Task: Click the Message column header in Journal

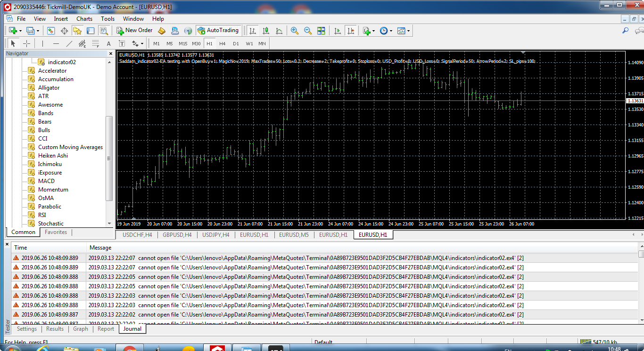Action: 100,248
